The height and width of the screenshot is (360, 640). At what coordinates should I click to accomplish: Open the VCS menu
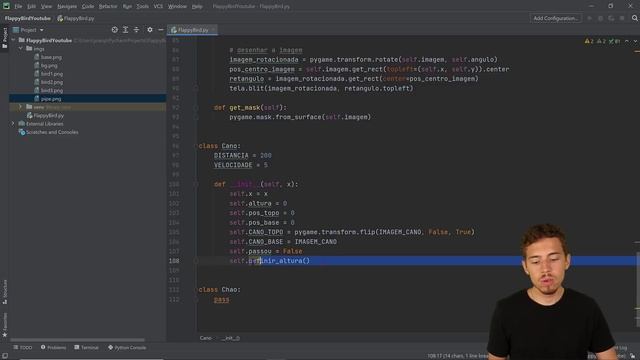[x=158, y=7]
